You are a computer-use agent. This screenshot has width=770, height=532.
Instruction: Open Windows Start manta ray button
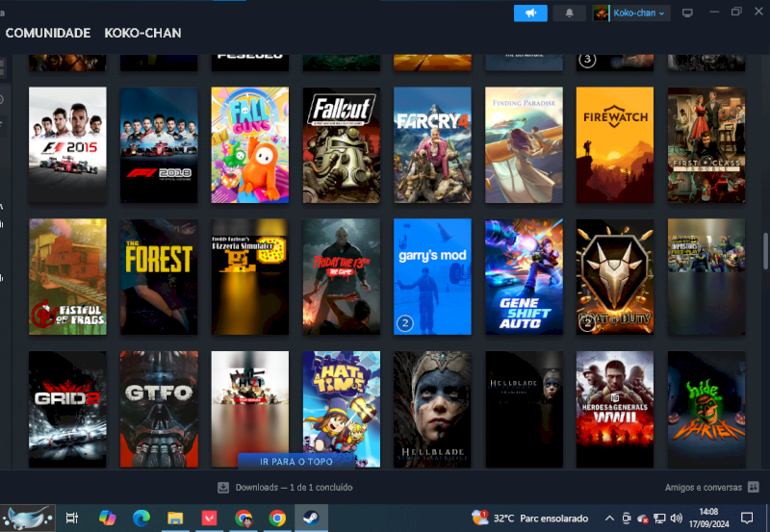tap(28, 518)
